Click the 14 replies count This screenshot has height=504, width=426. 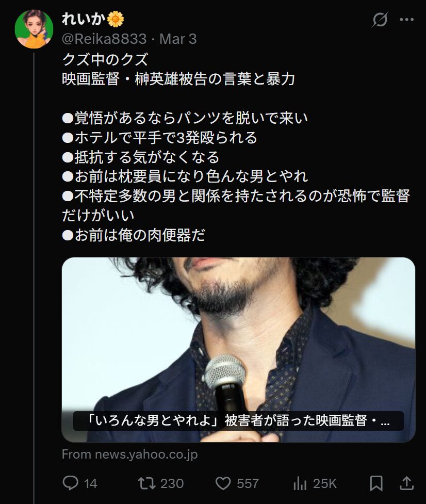pos(91,483)
